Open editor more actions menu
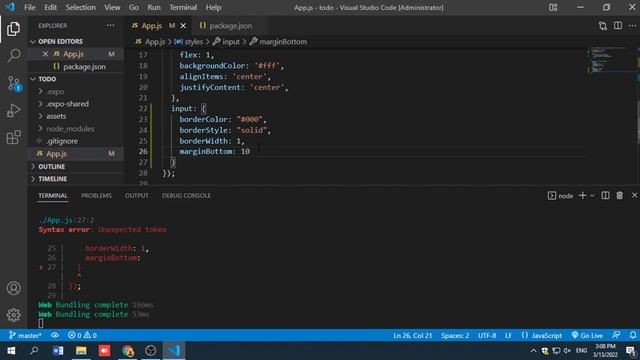Screen dimensions: 640x360 [x=632, y=26]
